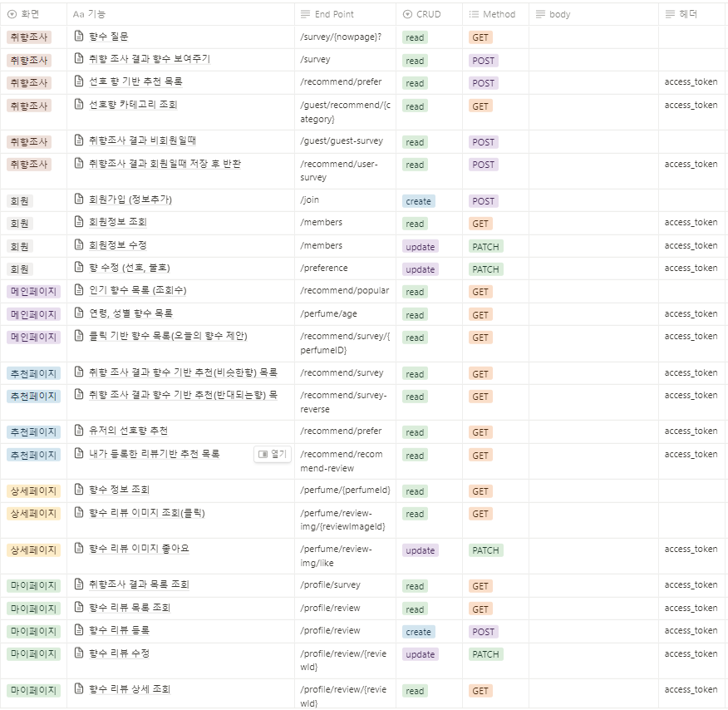The height and width of the screenshot is (710, 728).
Task: Click the POST tag on the 회원가입 row
Action: click(x=485, y=200)
